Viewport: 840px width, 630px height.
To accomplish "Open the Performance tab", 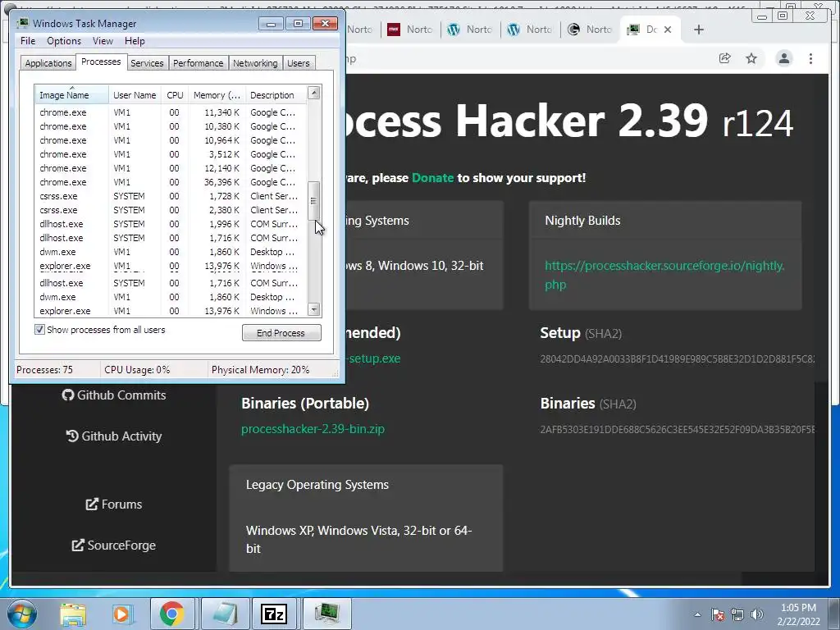I will click(x=199, y=63).
